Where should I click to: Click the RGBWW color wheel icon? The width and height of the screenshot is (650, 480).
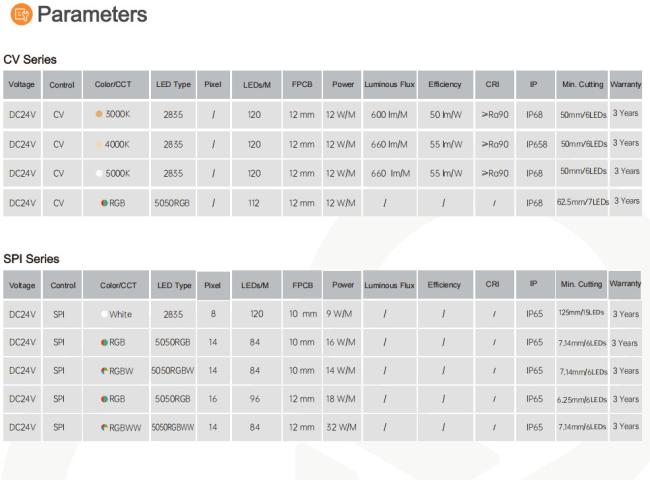pyautogui.click(x=104, y=427)
